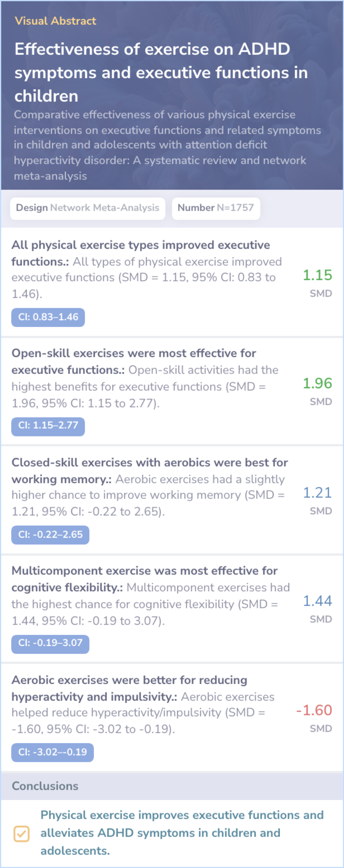Click the blue 1.21 SMD value
This screenshot has width=344, height=868.
click(x=317, y=493)
